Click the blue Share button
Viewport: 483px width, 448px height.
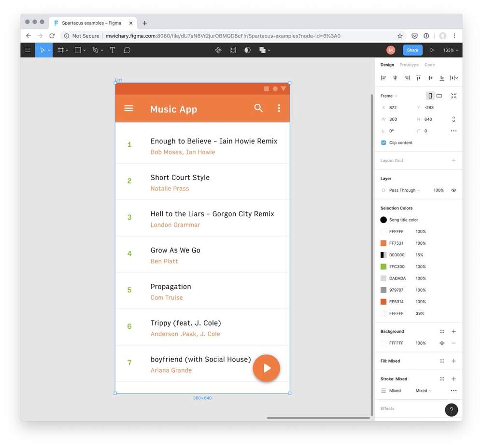412,50
